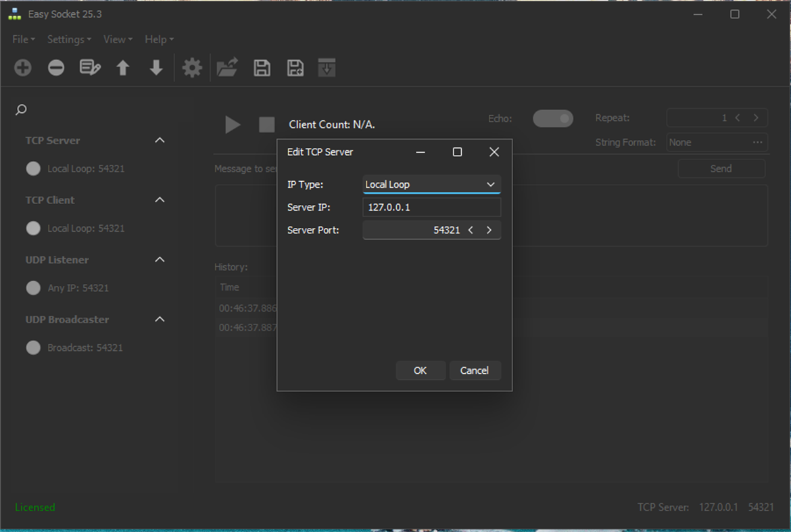Click the edit socket toolbar icon
The height and width of the screenshot is (532, 791).
pos(90,68)
